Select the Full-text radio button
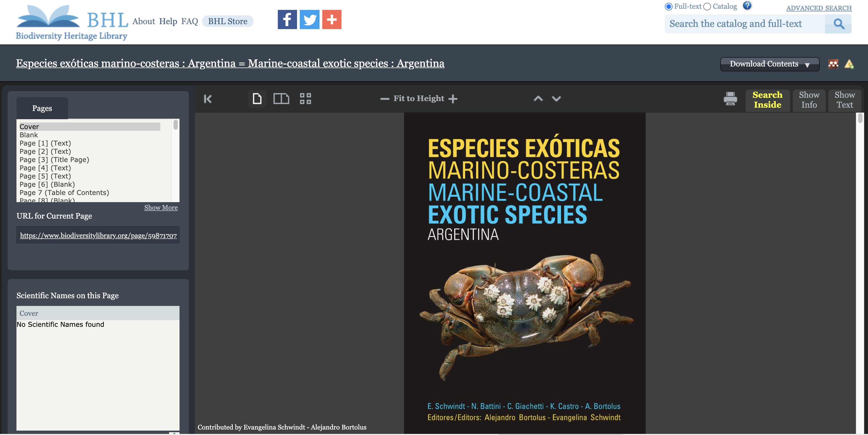868x435 pixels. coord(668,6)
